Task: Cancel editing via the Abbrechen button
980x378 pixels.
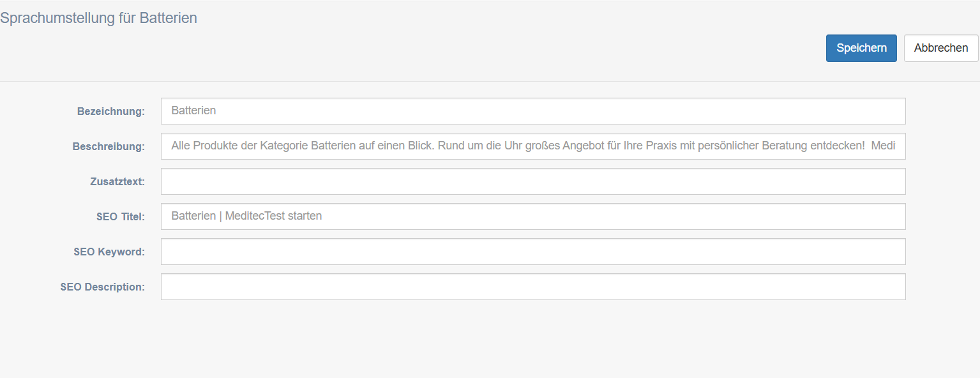Action: 941,48
